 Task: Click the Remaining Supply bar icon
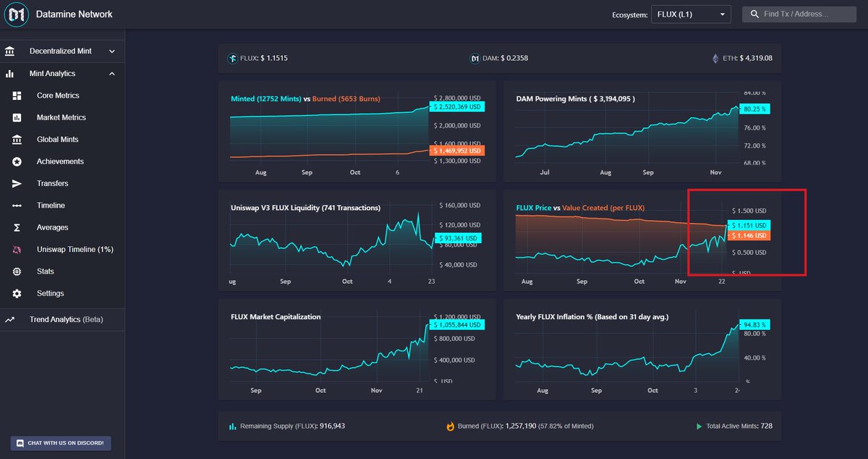pyautogui.click(x=232, y=426)
